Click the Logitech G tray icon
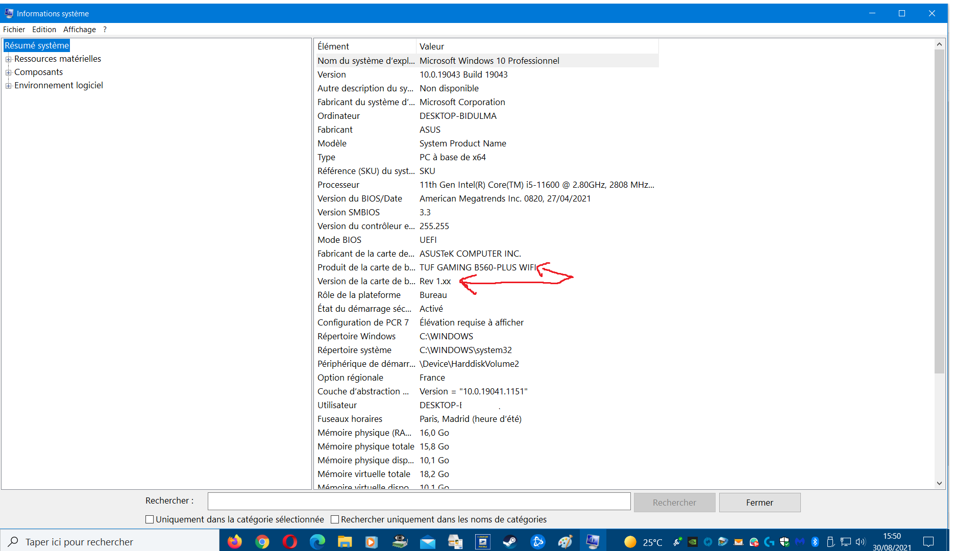The height and width of the screenshot is (551, 980). [x=769, y=542]
